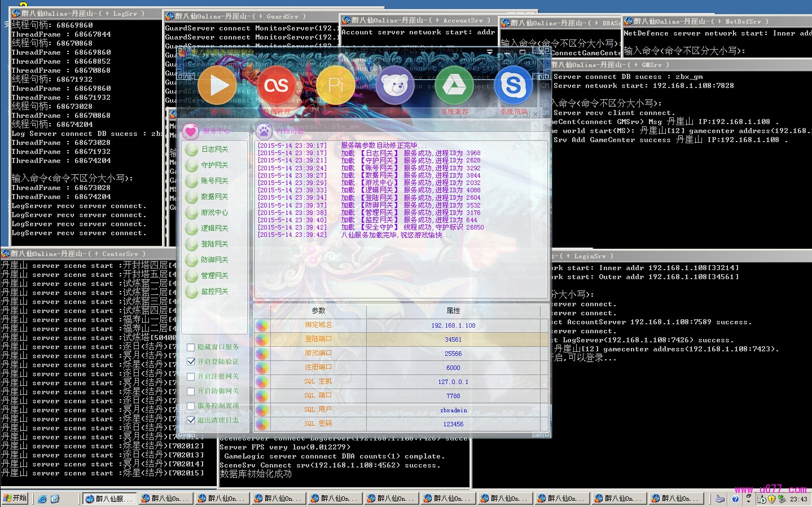
Task: Click the orange play one-key start icon
Action: point(217,85)
